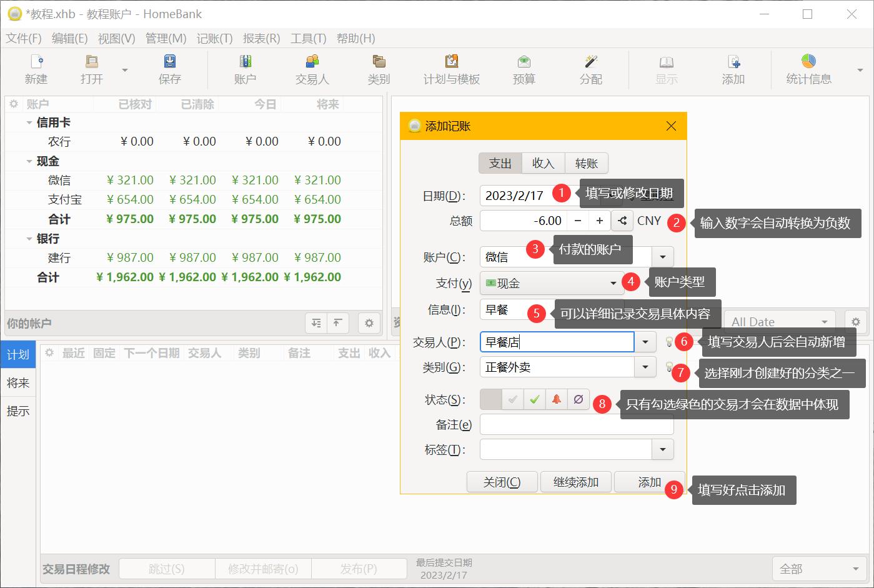The height and width of the screenshot is (588, 874).
Task: Open the 交易人 (Payees) toolbar icon
Action: coord(312,69)
